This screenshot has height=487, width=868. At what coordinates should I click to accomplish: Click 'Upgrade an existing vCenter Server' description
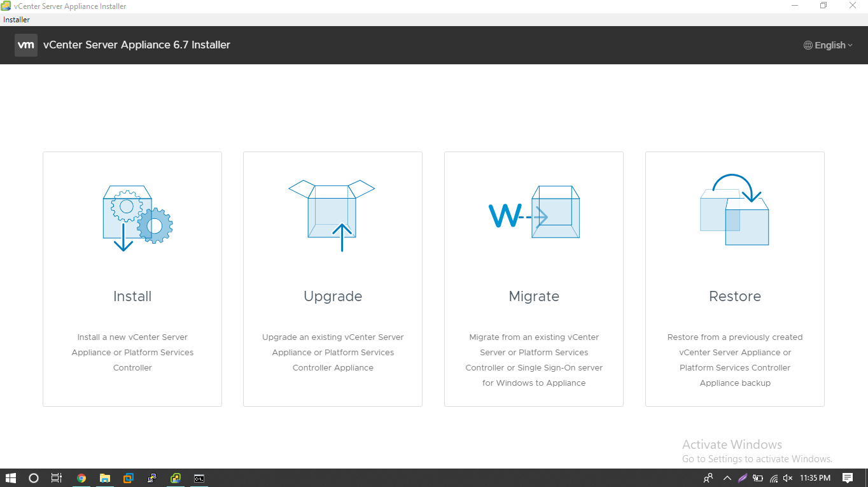coord(333,352)
